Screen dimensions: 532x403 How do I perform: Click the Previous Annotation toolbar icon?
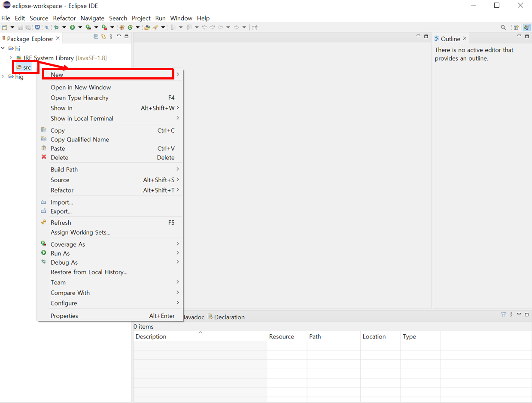tap(188, 27)
